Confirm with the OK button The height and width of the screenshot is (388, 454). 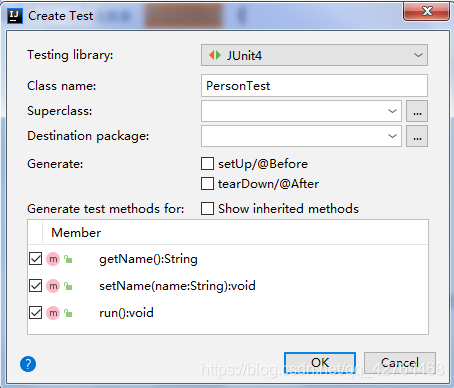(320, 363)
